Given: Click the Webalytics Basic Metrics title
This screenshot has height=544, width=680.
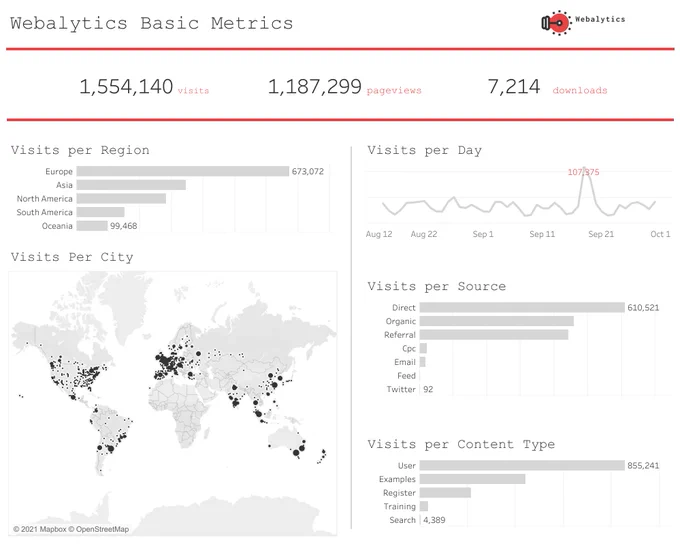Looking at the screenshot, I should (x=152, y=23).
